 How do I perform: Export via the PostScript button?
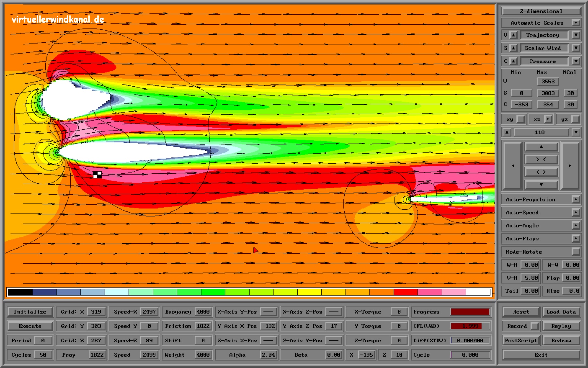[521, 341]
